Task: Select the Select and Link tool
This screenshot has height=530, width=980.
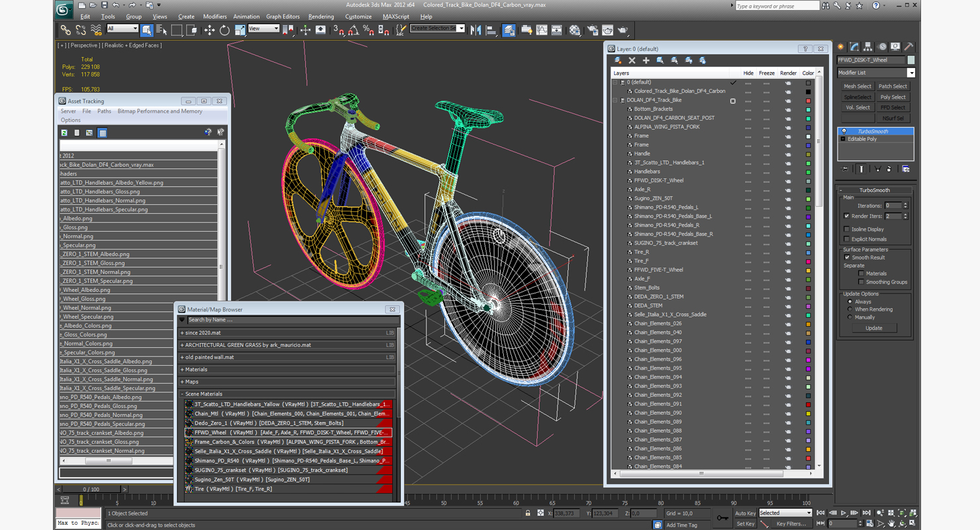Action: pos(66,30)
